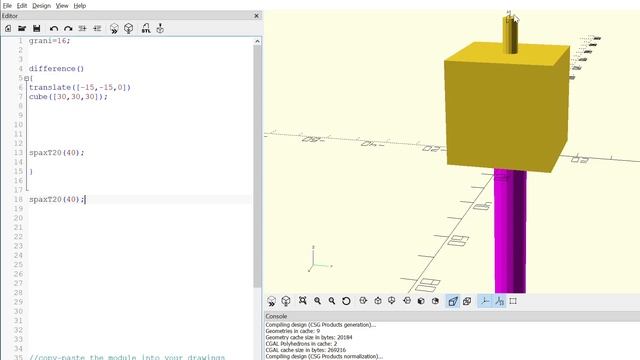
Task: Click the 'cube([30,30,30]);' line
Action: point(68,97)
